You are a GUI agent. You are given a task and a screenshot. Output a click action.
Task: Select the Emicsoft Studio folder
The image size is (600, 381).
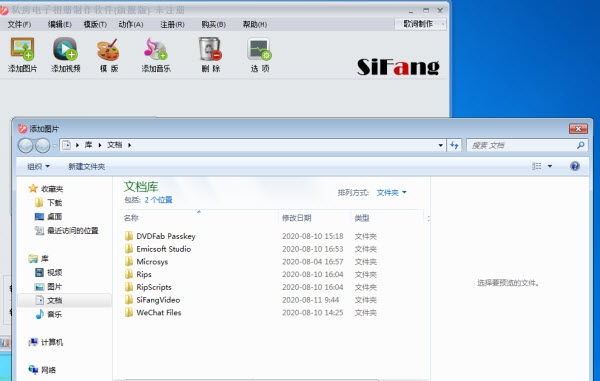pos(163,249)
